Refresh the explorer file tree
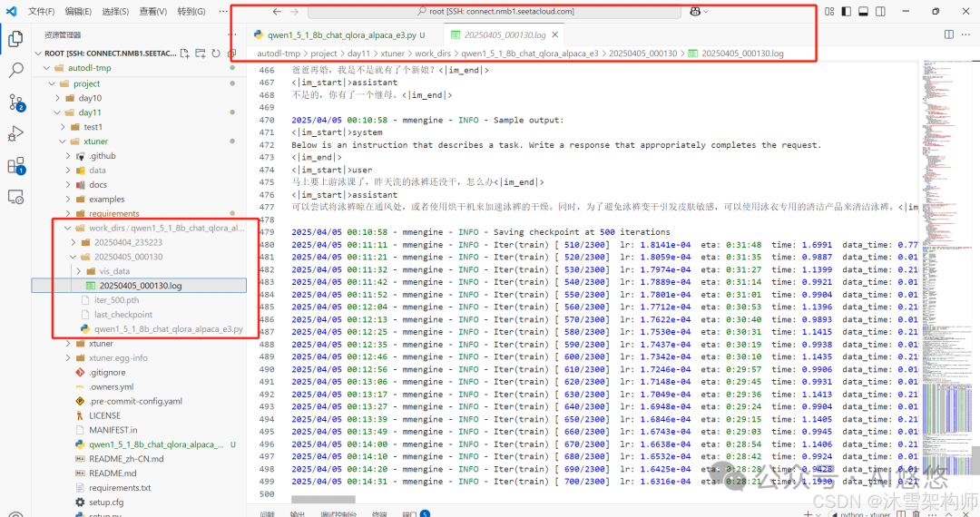The height and width of the screenshot is (517, 980). click(216, 54)
